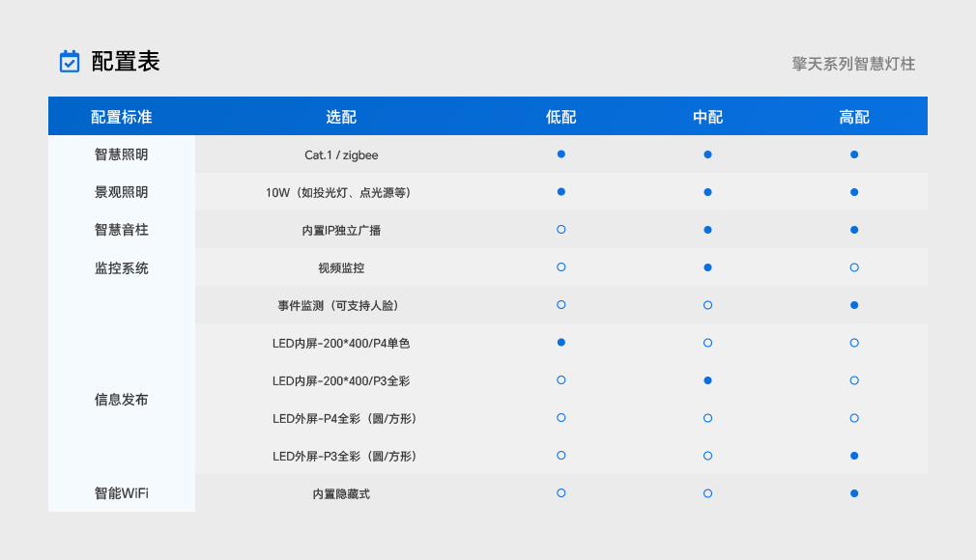Click the 配置标准 header cell
This screenshot has width=976, height=560.
coord(122,117)
